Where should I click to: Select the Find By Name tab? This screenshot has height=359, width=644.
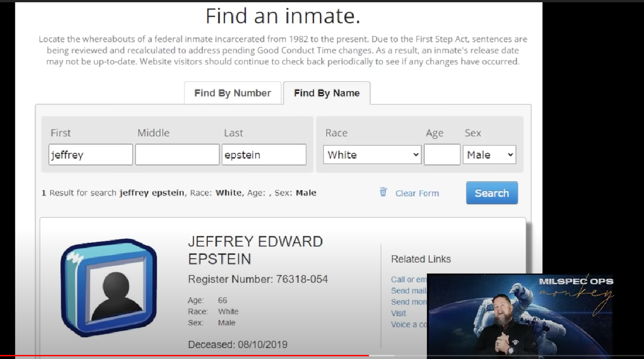tap(327, 93)
